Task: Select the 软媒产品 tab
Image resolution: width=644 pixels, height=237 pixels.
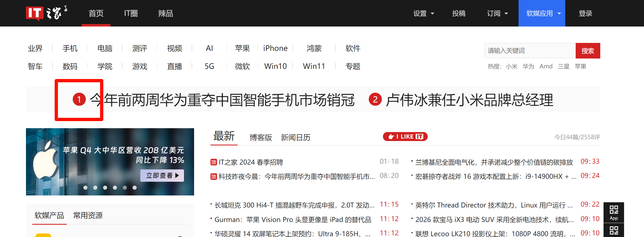Action: [x=49, y=215]
